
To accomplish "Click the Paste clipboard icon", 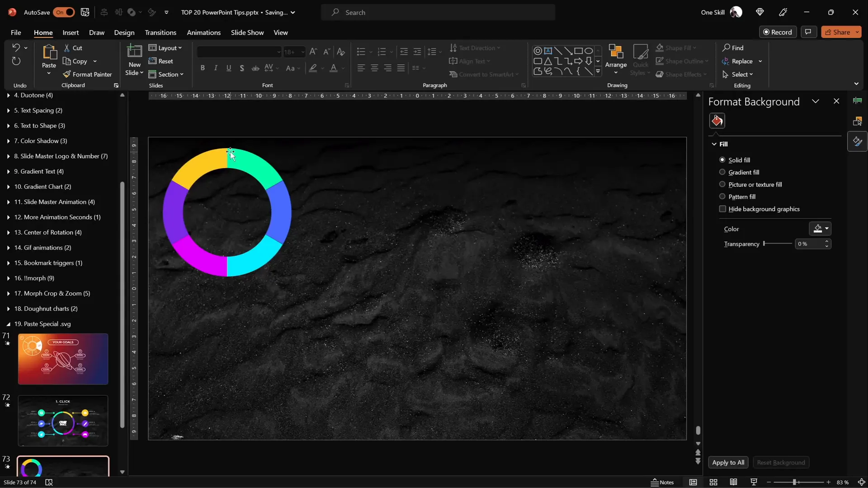I will point(49,52).
